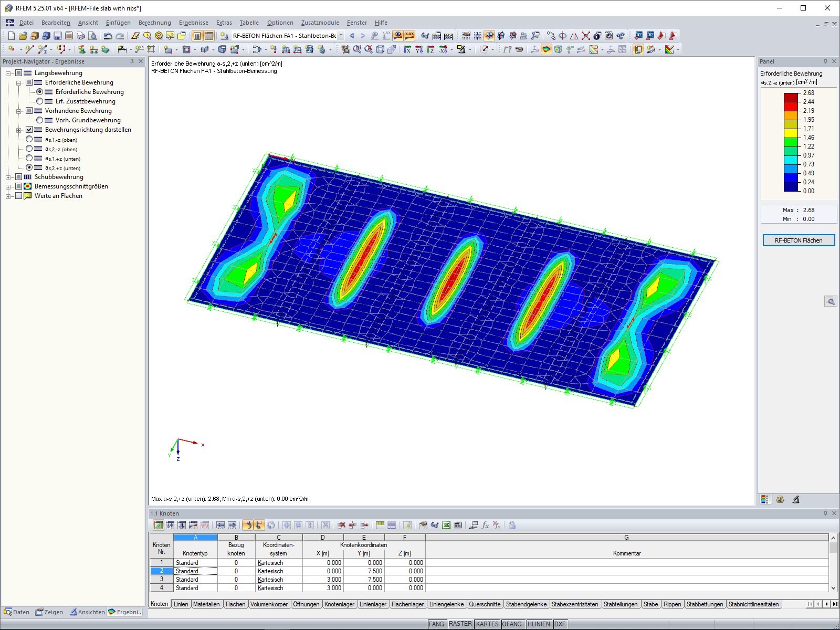Open the Zeigen navigator tab
840x630 pixels.
coord(49,612)
